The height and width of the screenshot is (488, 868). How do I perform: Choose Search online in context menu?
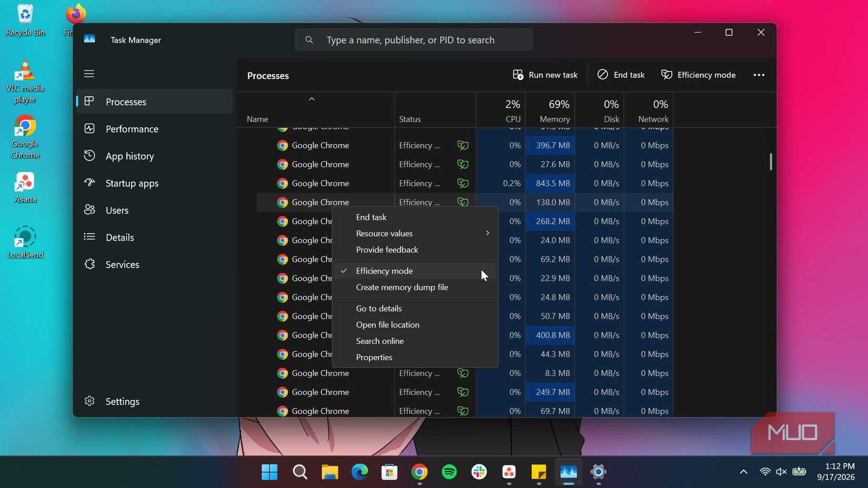coord(415,341)
